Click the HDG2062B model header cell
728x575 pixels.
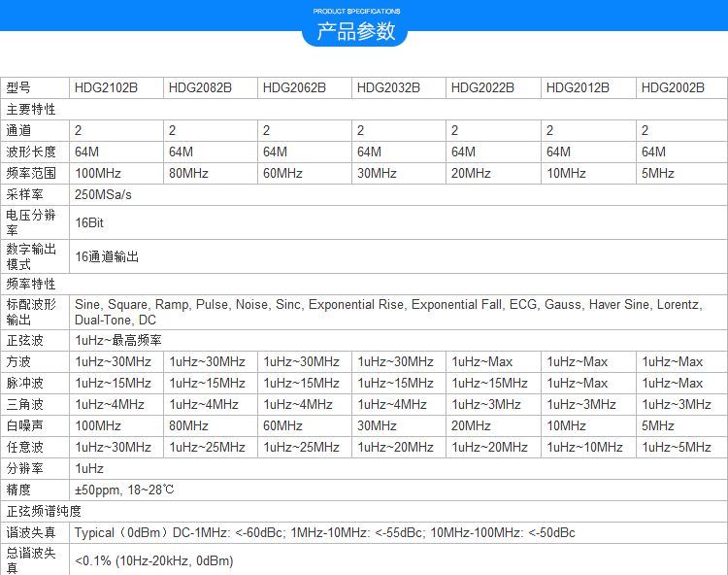[294, 87]
